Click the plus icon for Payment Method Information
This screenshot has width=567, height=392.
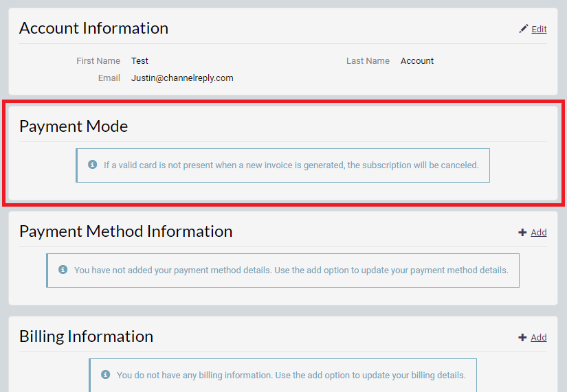(x=522, y=232)
